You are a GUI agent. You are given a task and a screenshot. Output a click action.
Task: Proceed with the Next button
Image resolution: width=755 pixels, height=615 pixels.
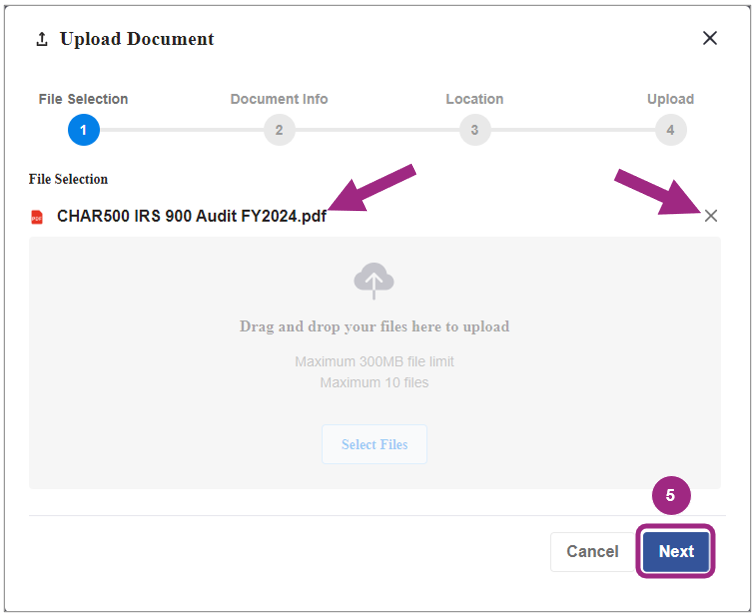pyautogui.click(x=676, y=552)
